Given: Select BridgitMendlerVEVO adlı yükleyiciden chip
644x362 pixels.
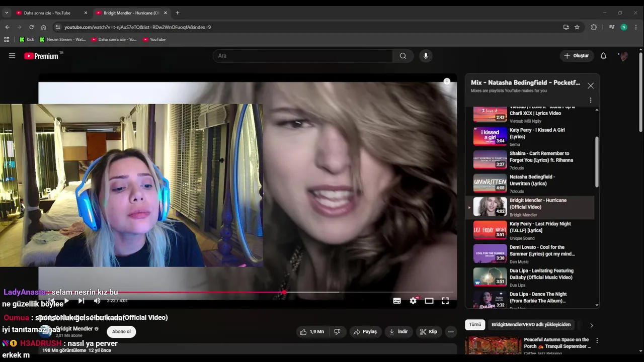Looking at the screenshot, I should pos(531,325).
